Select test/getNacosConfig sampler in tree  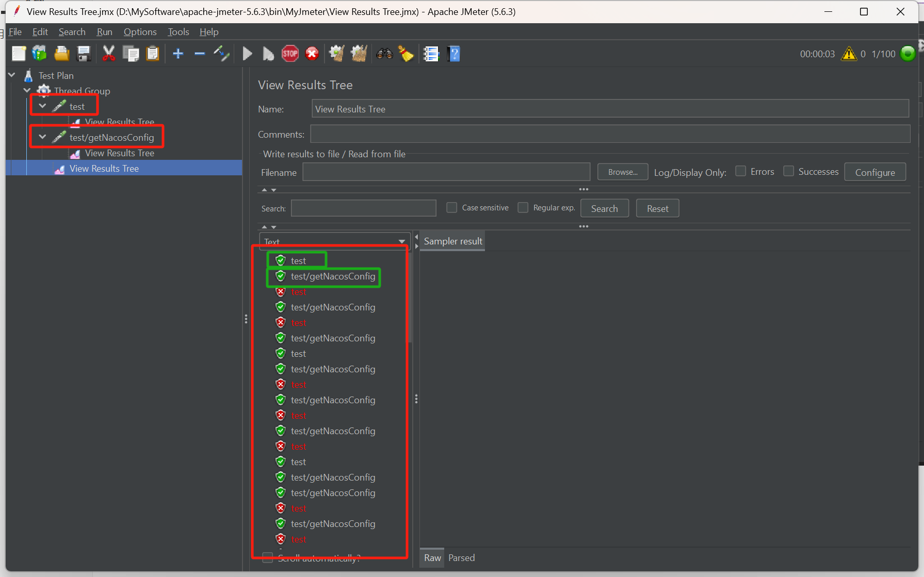111,137
